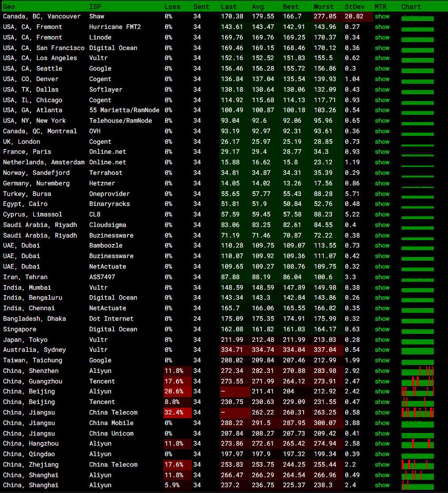
Task: Click show on the Chicago Cogent row
Action: point(382,100)
